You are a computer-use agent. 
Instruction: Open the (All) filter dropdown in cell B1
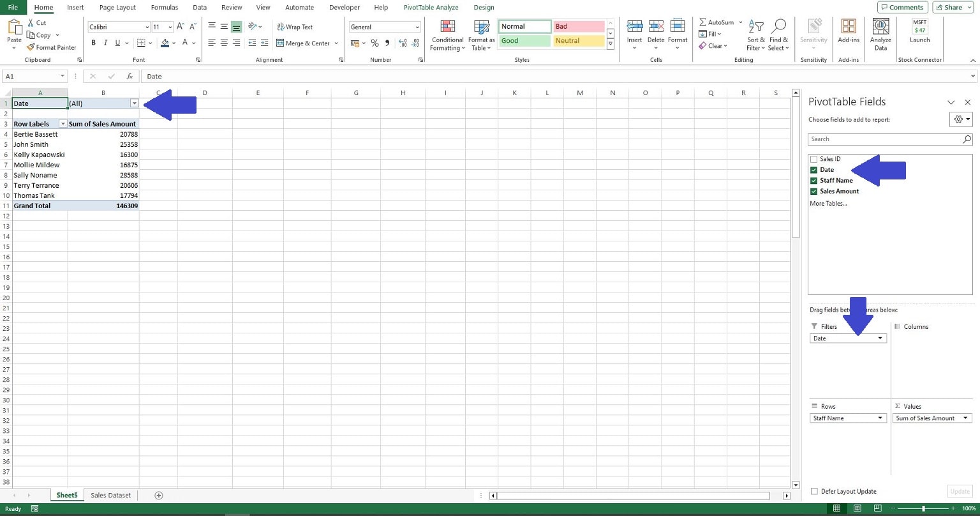[x=135, y=103]
